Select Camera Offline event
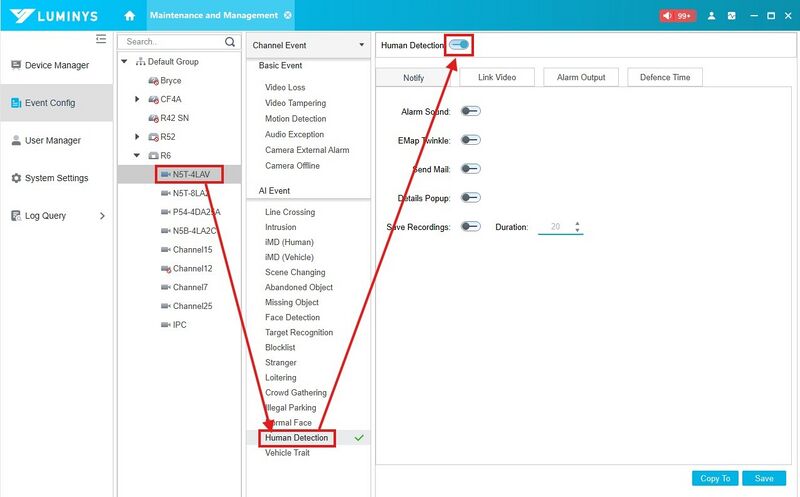The height and width of the screenshot is (497, 800). pos(292,166)
